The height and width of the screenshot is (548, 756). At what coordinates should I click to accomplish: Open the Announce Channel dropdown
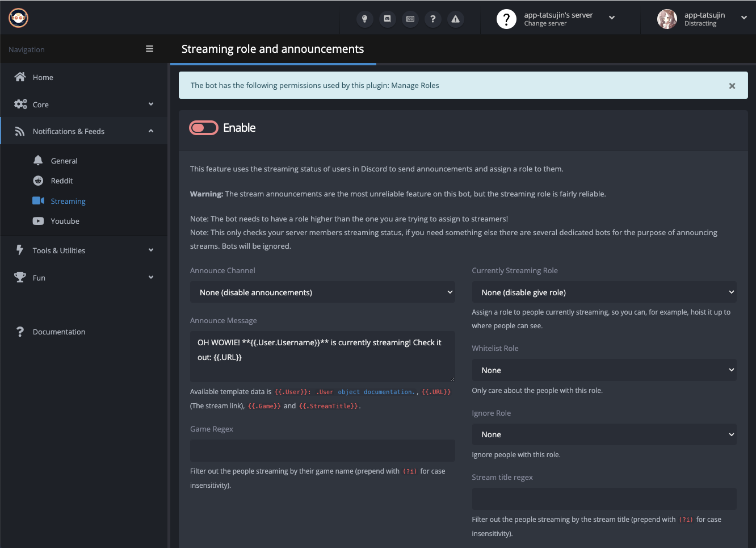click(322, 292)
